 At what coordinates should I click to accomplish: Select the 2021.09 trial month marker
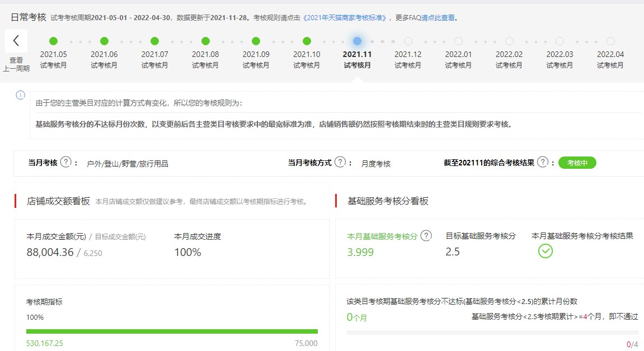coord(256,41)
